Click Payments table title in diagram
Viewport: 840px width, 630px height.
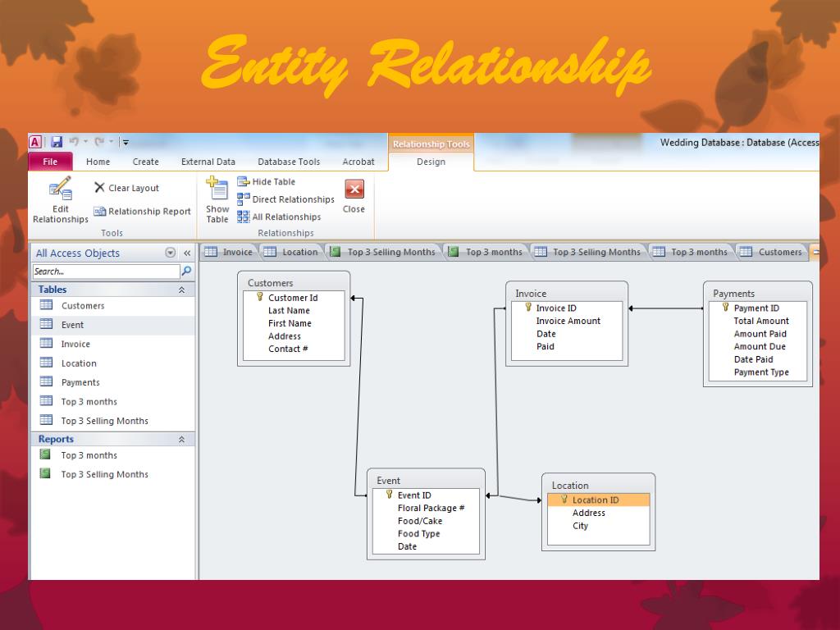(x=734, y=294)
